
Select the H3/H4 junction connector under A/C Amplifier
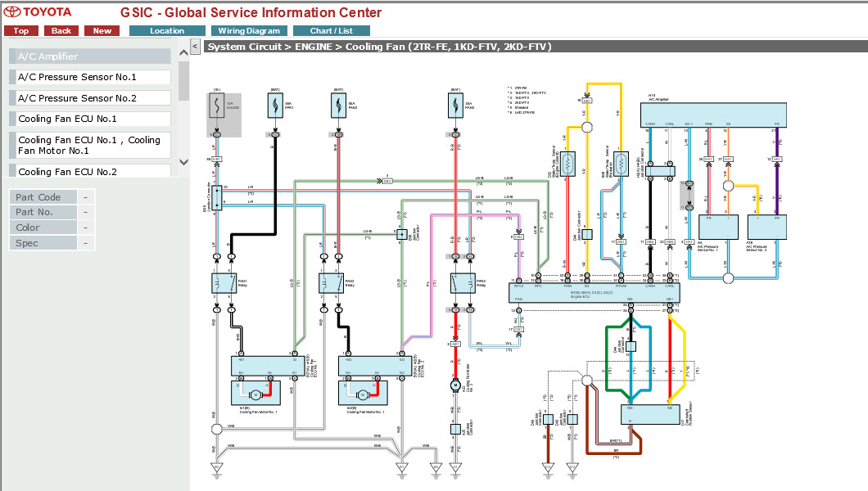coord(660,171)
